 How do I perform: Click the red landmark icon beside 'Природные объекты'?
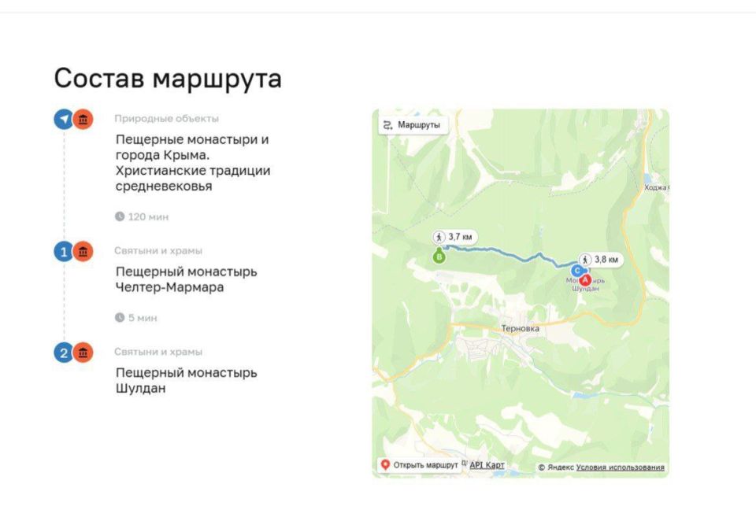[82, 118]
